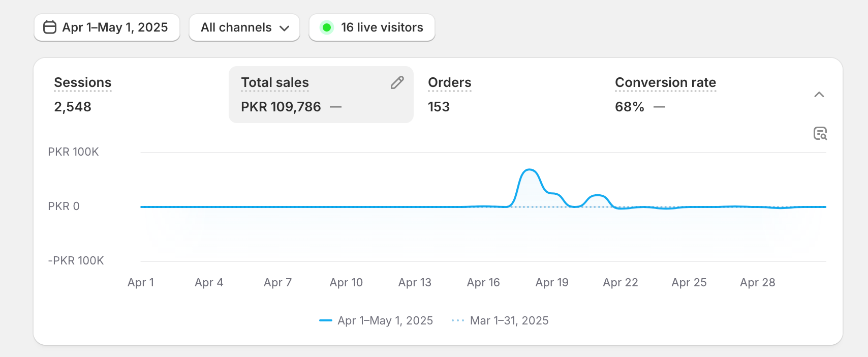Click the PKR 109,786 total sales value

coord(281,107)
